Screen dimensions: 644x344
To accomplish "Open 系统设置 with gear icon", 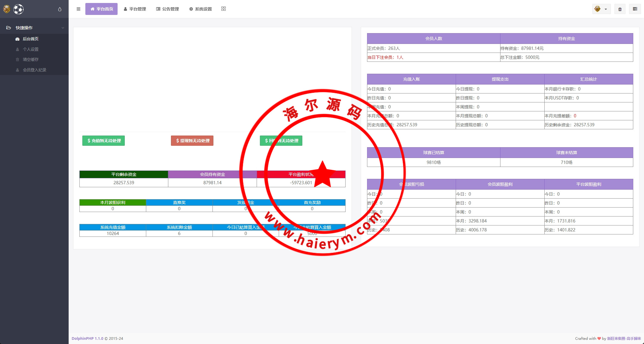I will [201, 9].
